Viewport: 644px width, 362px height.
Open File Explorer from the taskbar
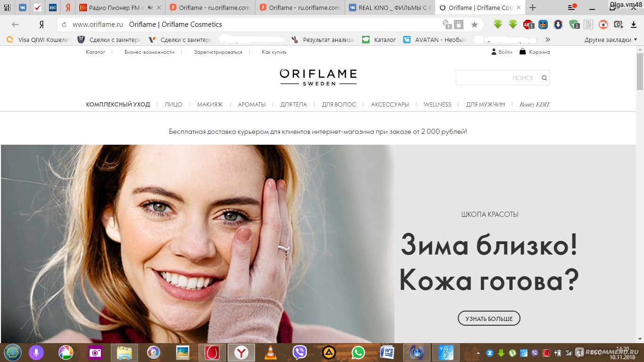point(124,353)
